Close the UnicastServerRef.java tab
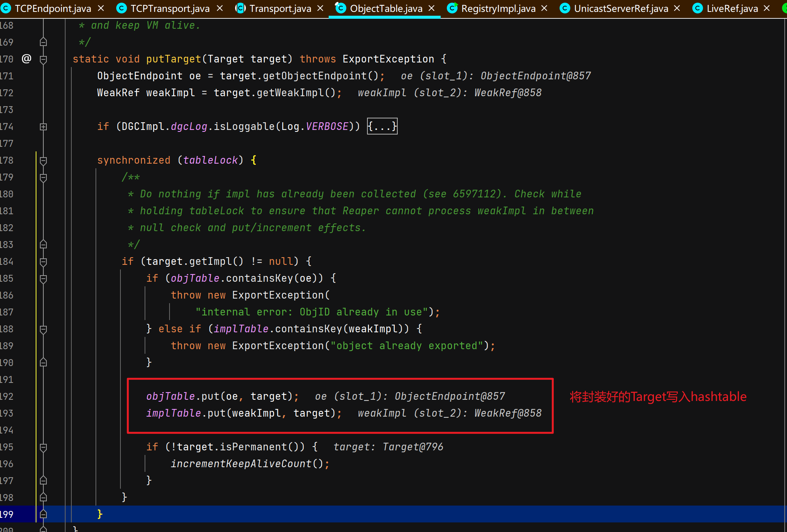Image resolution: width=787 pixels, height=532 pixels. [677, 8]
